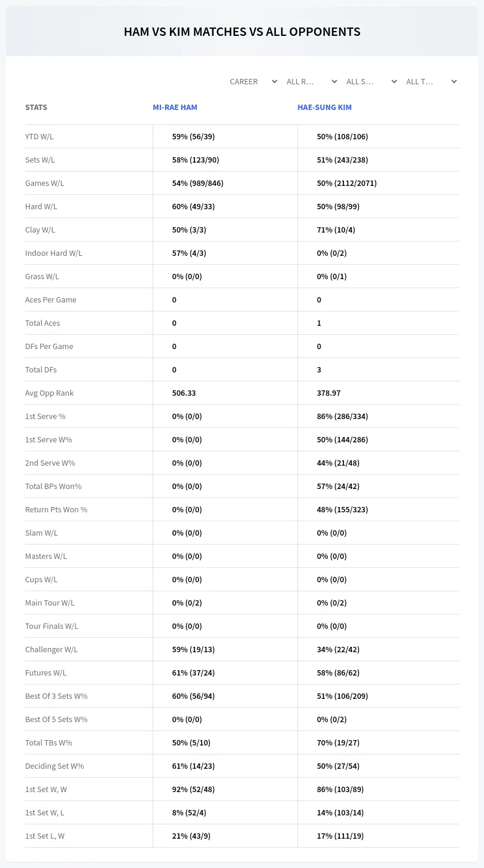Click Kim's Clay W/L value 71% (10/4)
Screen dimensions: 484x868
pos(336,230)
